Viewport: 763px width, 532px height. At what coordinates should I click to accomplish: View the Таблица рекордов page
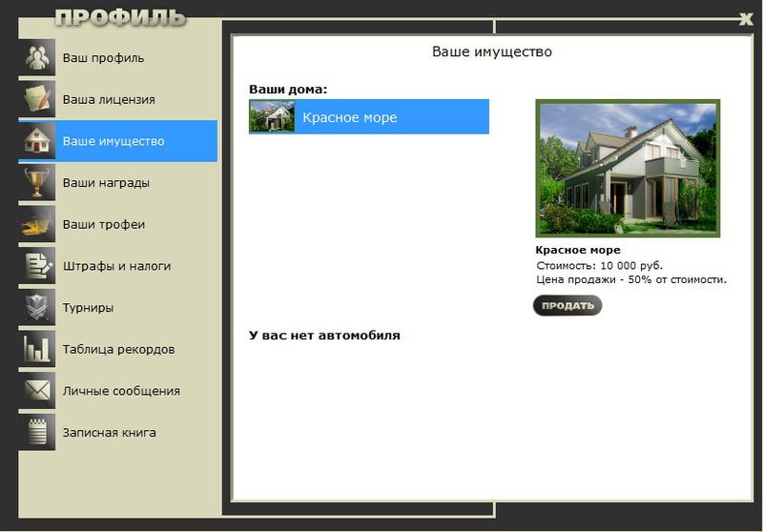117,349
